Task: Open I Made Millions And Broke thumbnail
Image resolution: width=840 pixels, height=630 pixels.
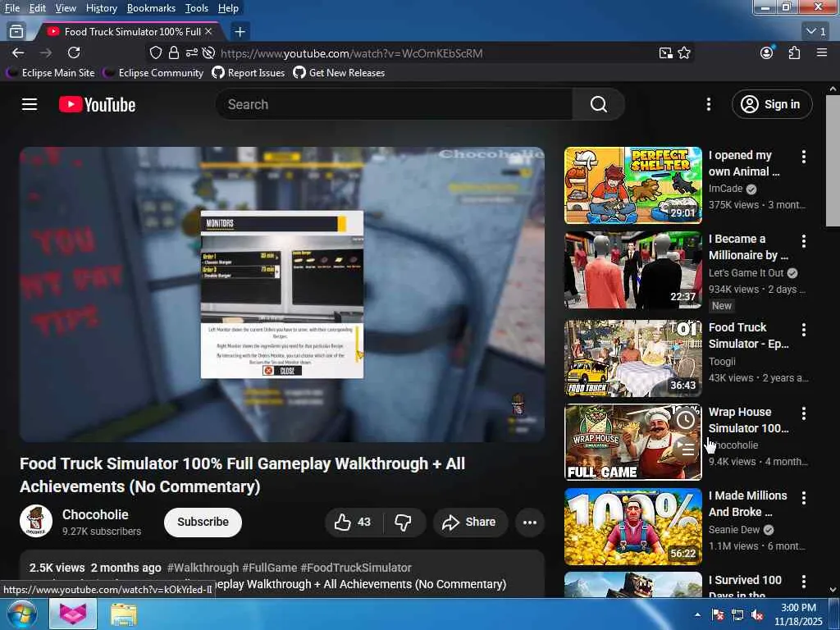Action: point(632,527)
